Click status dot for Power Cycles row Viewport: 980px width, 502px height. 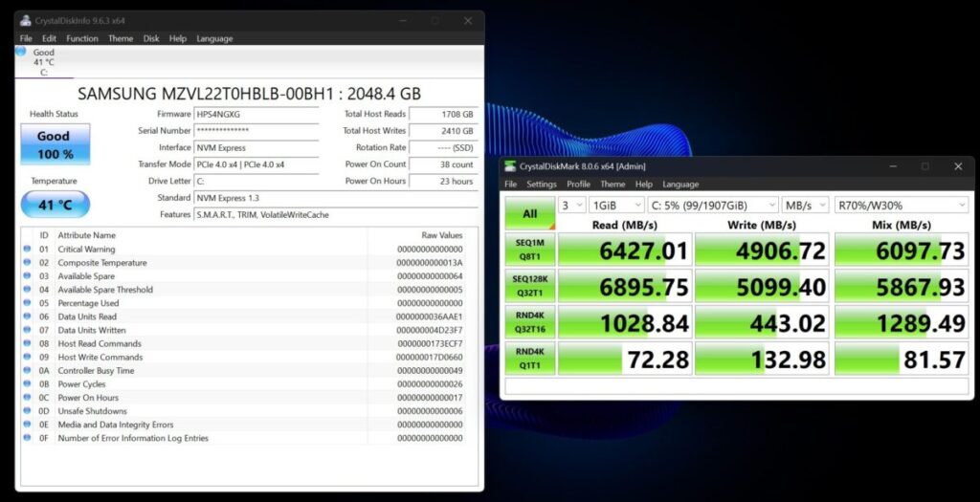tap(27, 384)
